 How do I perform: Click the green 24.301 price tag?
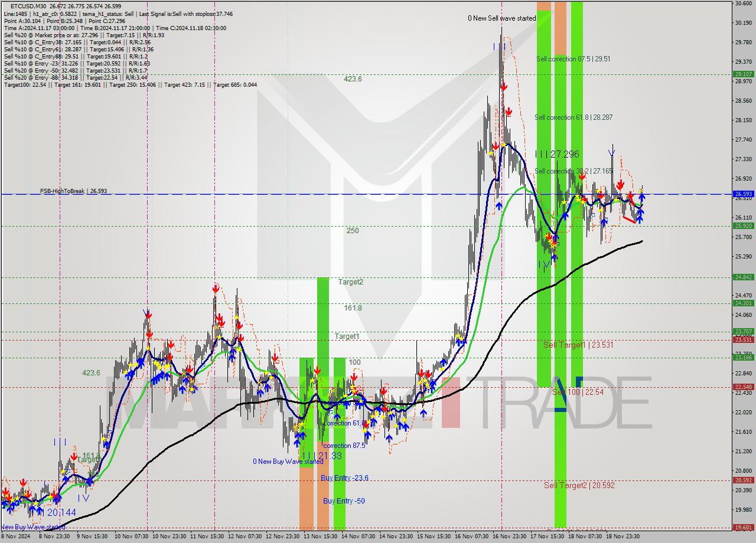click(x=743, y=303)
